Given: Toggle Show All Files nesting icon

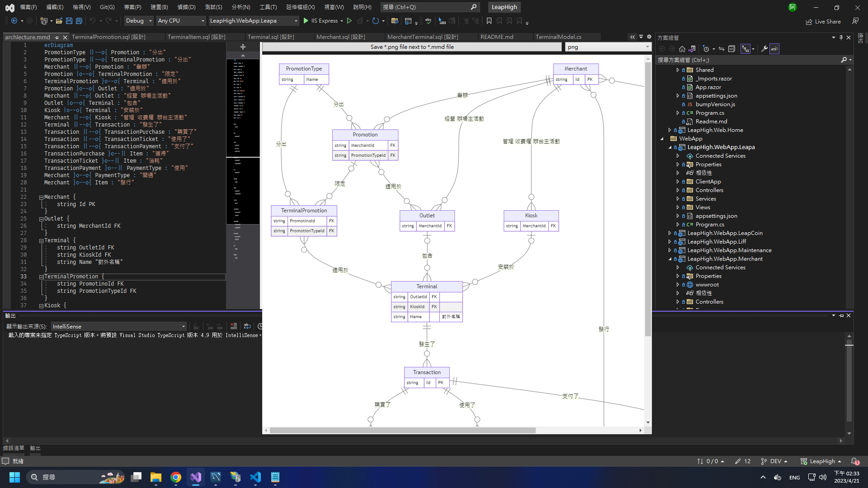Looking at the screenshot, I should [745, 49].
